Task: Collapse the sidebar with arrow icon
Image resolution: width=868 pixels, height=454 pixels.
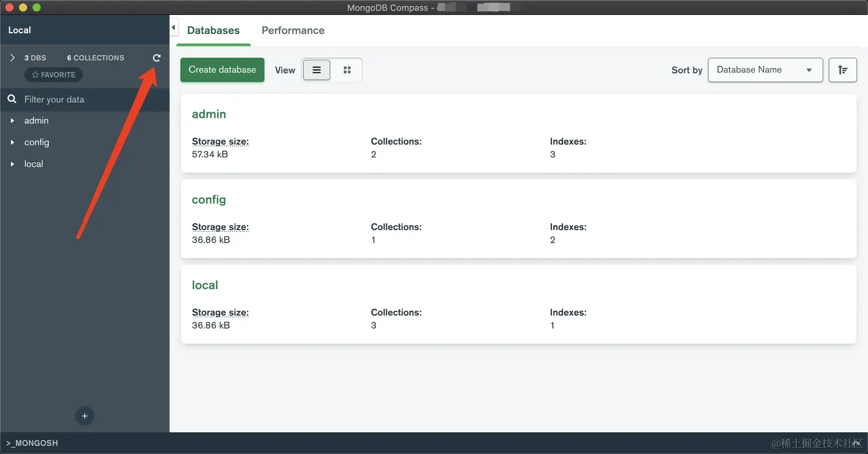Action: [x=174, y=28]
